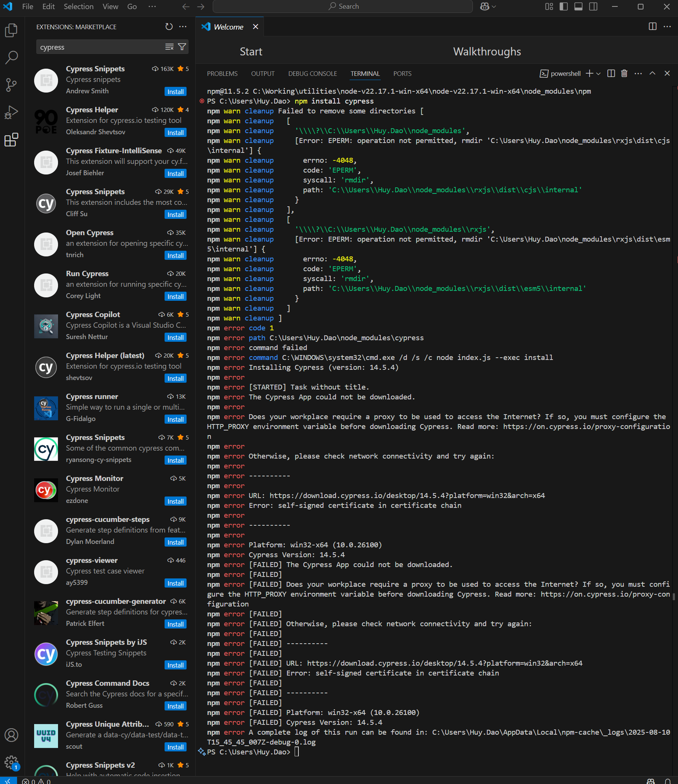Maximize the panel size with chevron
Image resolution: width=678 pixels, height=784 pixels.
point(652,74)
